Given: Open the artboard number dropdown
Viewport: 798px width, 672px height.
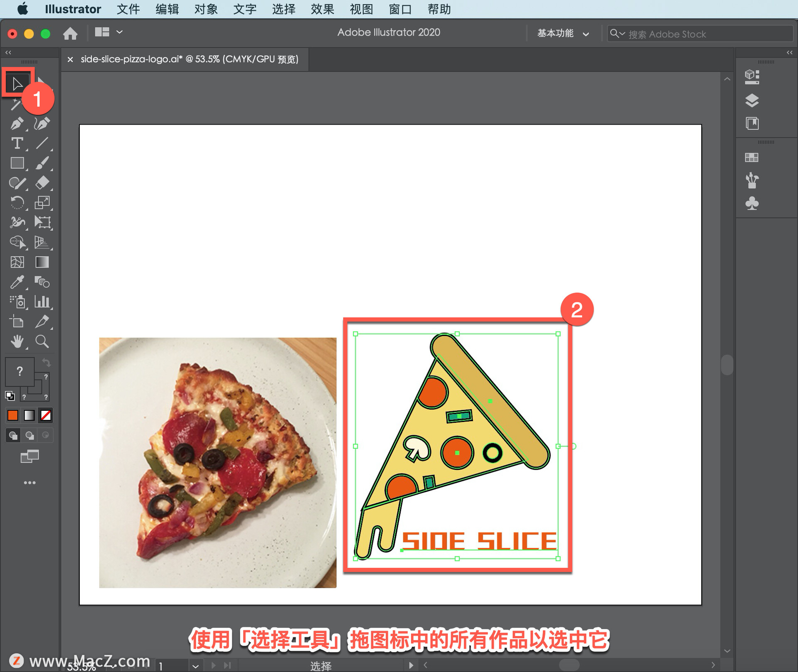Looking at the screenshot, I should click(195, 666).
